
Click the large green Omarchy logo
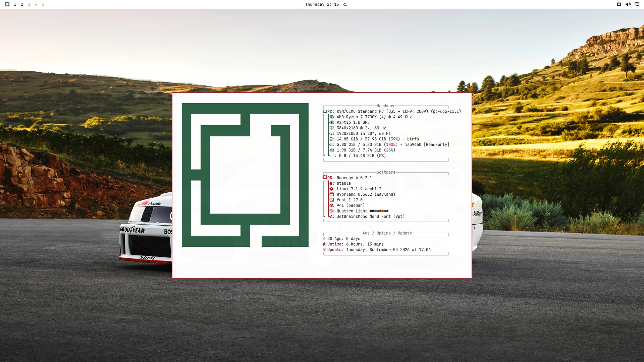point(245,175)
